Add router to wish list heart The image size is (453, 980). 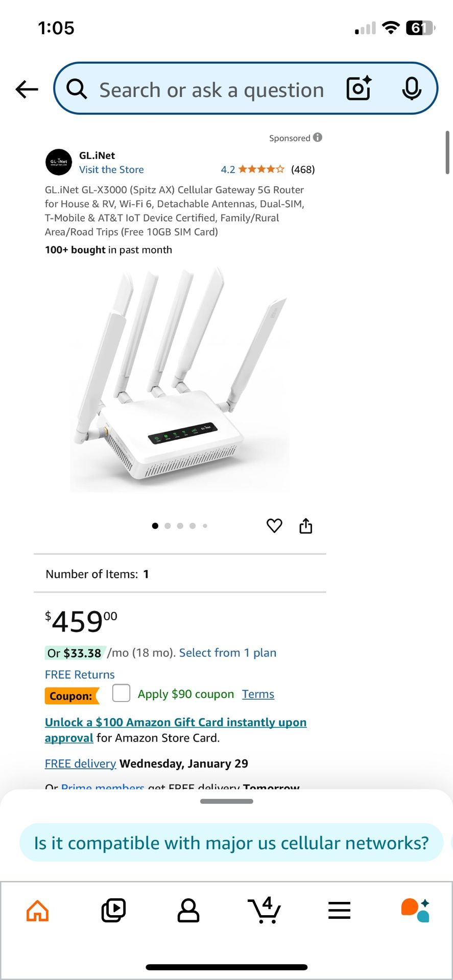tap(274, 526)
